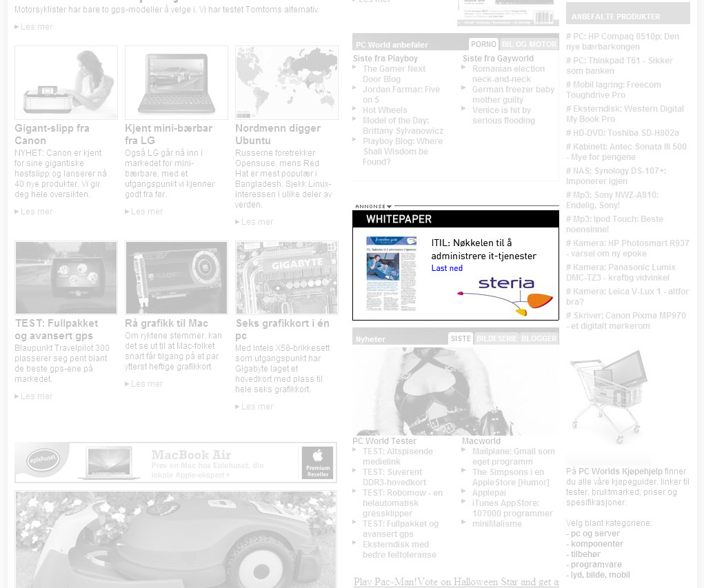Open 'The Gamer Next Door Blog' link
The image size is (704, 588).
pyautogui.click(x=394, y=74)
